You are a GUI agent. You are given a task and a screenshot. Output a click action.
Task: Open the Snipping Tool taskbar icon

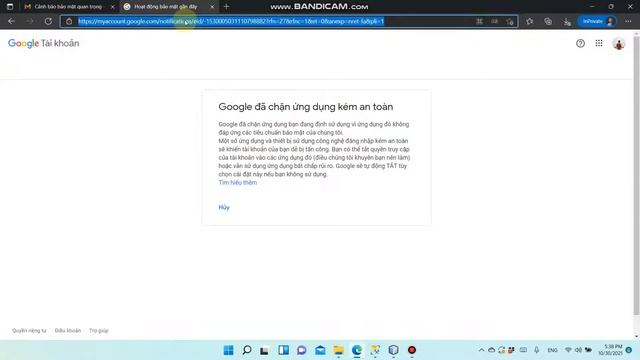pos(375,350)
